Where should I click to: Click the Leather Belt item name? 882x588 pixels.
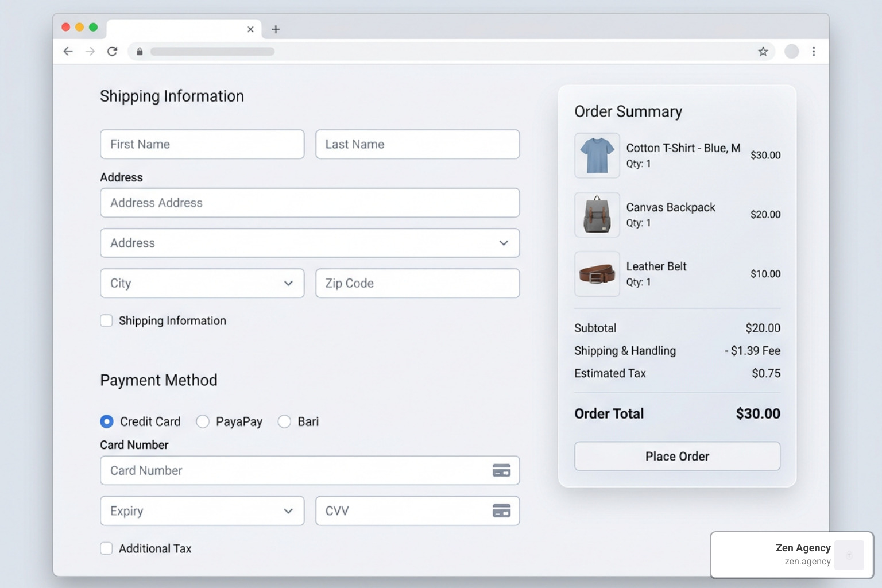pos(656,266)
